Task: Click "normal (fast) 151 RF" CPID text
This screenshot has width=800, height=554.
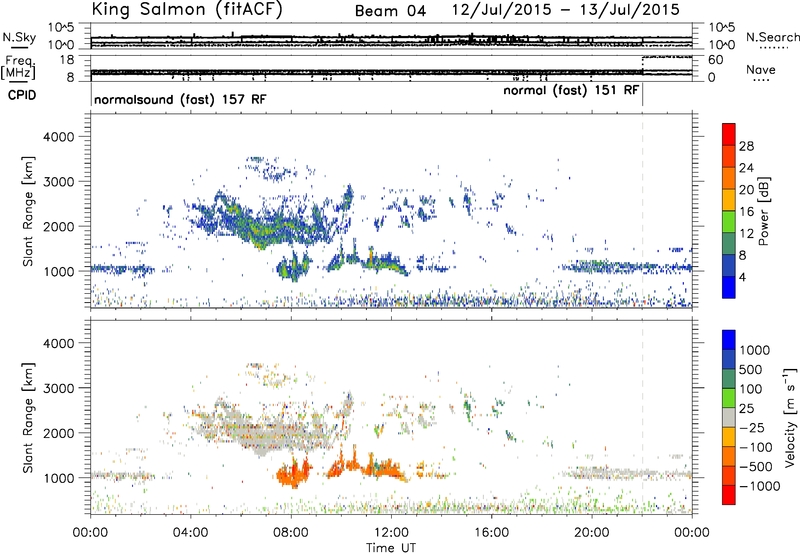Action: tap(571, 90)
